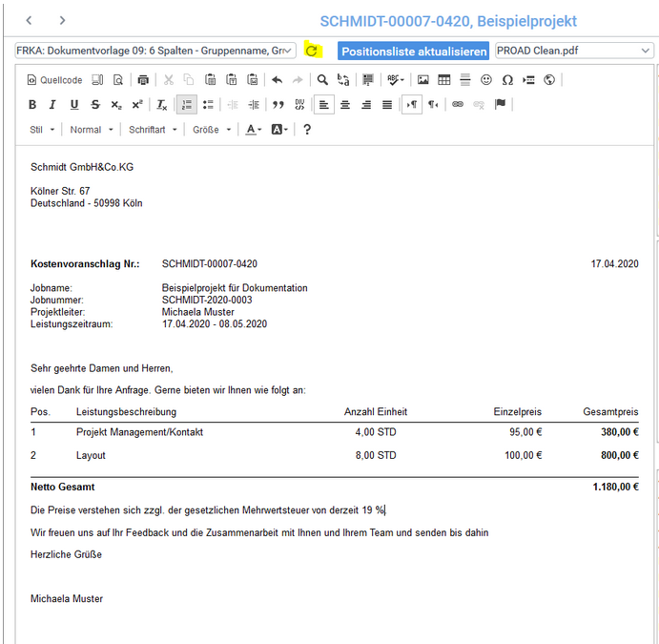
Task: Click the yellow refresh template icon
Action: coord(311,51)
